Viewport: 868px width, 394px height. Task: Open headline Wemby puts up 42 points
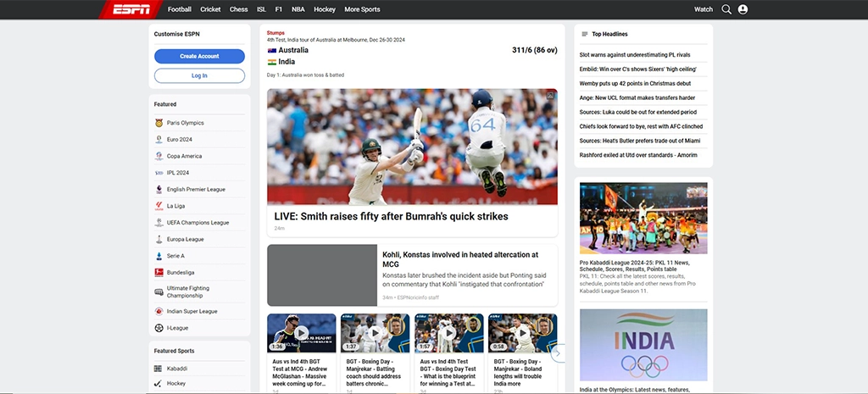point(635,84)
